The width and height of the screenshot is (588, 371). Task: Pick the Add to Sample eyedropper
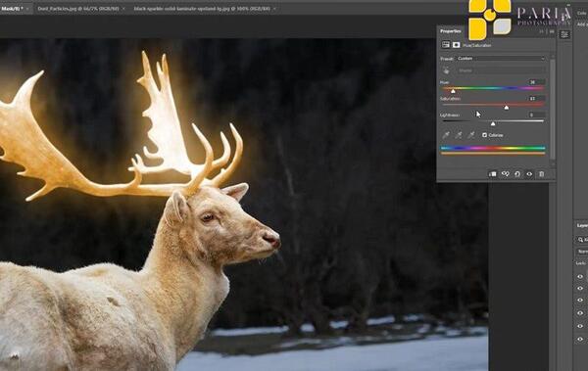(459, 135)
